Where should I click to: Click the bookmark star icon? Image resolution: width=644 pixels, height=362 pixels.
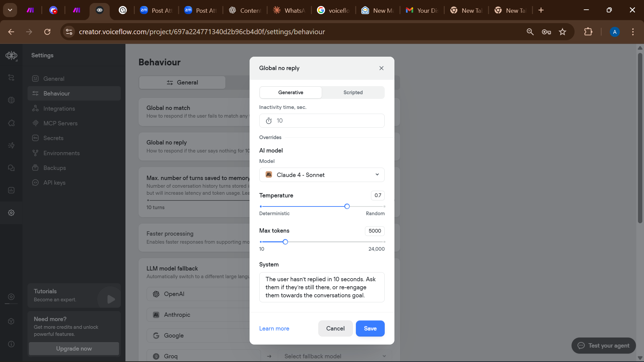[x=562, y=32]
